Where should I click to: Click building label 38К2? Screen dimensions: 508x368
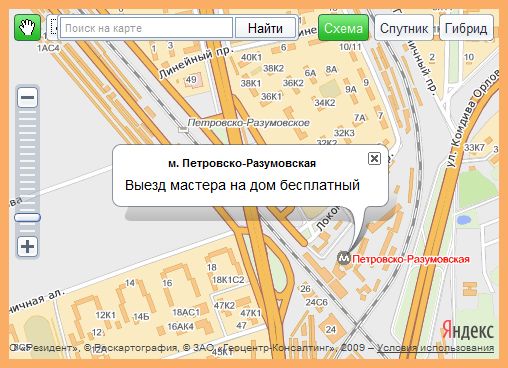coord(273,68)
